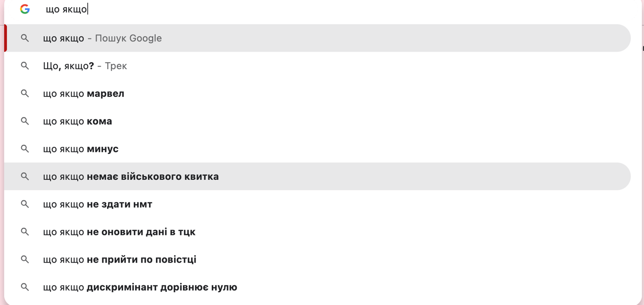
Task: Pick 'що якщо не прийти по повістці'
Action: pyautogui.click(x=119, y=259)
